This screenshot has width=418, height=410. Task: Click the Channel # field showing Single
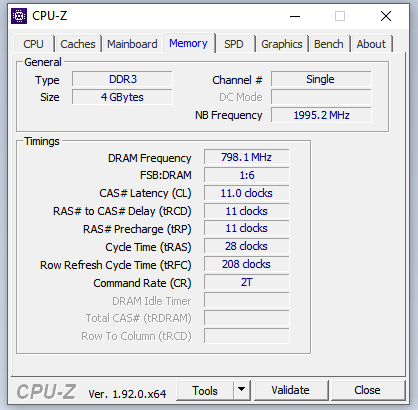tap(321, 79)
